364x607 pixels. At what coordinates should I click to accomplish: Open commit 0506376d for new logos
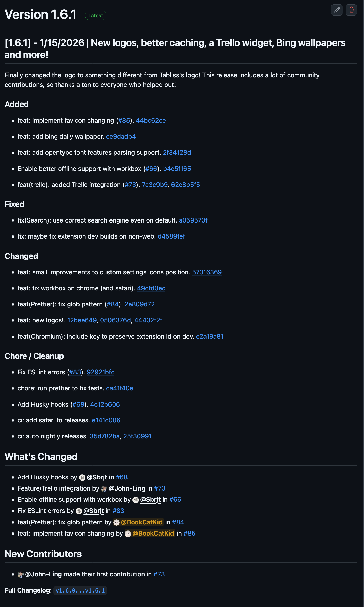coord(115,320)
